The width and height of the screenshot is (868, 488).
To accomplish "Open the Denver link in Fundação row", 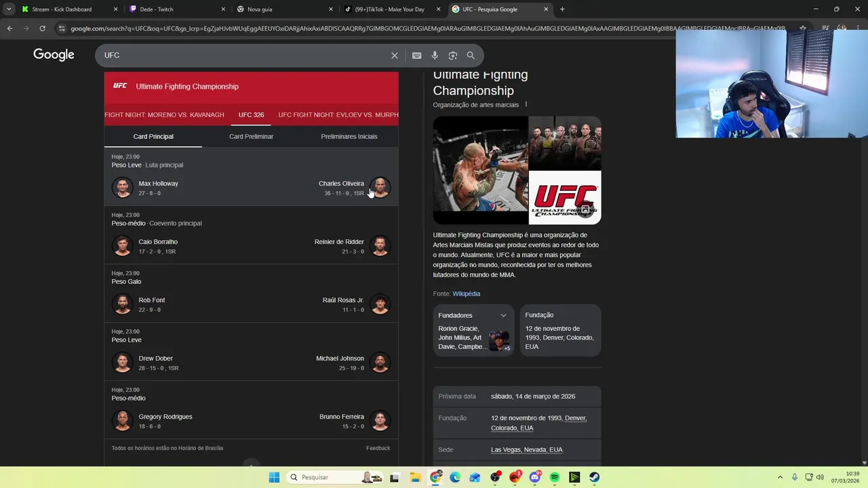I will click(x=575, y=418).
